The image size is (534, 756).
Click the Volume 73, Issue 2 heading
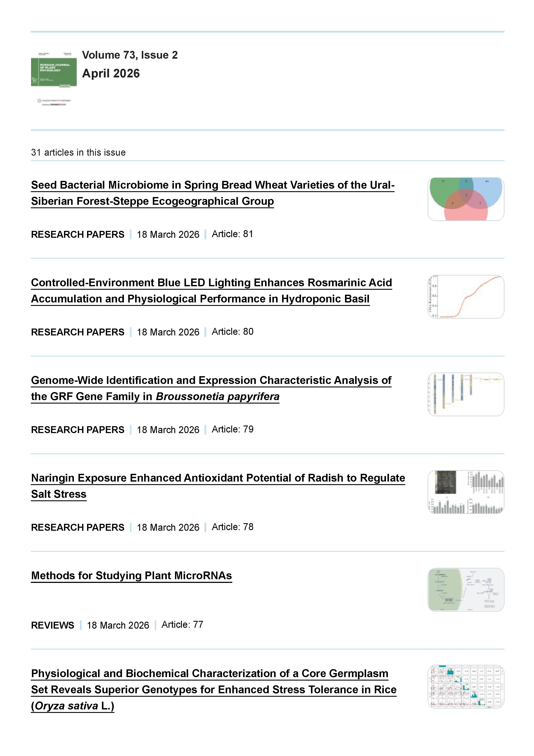(130, 55)
